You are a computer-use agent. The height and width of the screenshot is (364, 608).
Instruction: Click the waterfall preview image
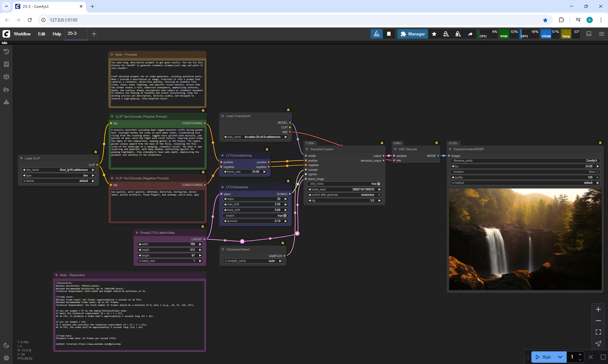pyautogui.click(x=525, y=239)
